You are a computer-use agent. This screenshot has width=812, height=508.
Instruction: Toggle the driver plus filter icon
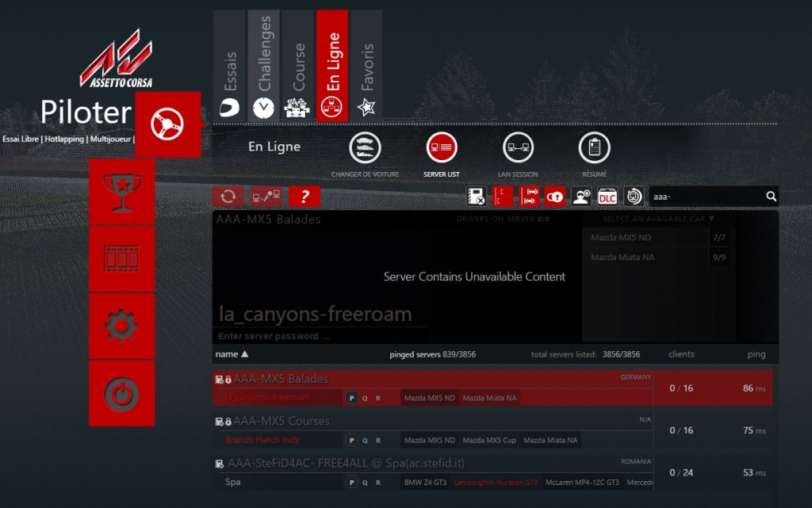(x=581, y=197)
